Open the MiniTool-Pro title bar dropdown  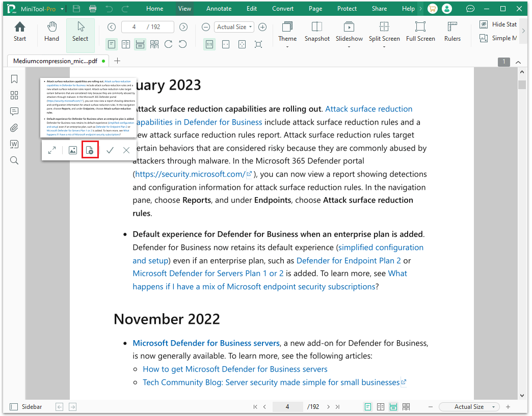[62, 8]
